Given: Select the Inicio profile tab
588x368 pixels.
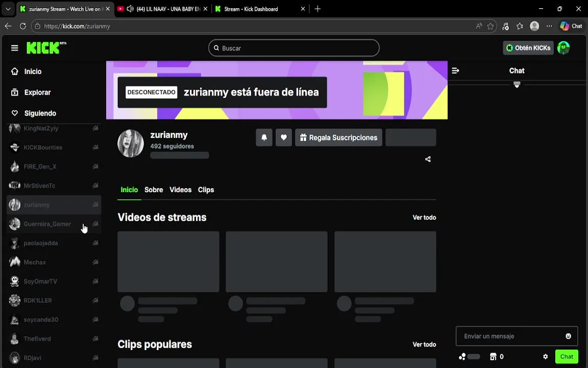Looking at the screenshot, I should tap(129, 190).
